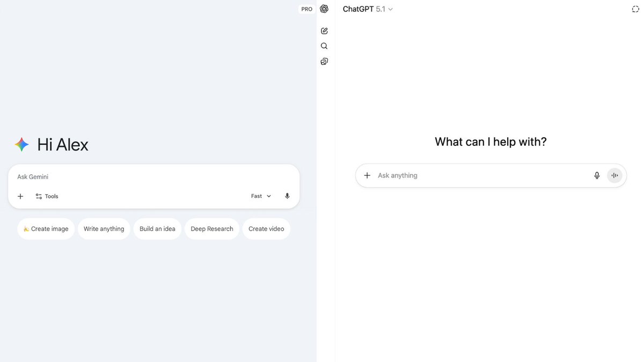Open the Gemini plus attachment menu
The image size is (644, 362).
click(x=20, y=196)
